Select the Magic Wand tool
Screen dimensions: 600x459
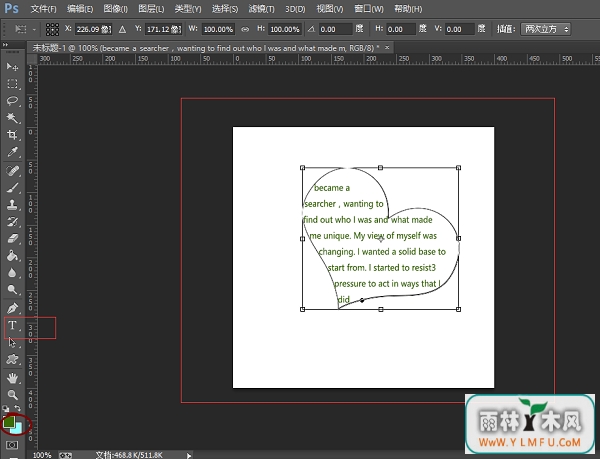coord(12,117)
